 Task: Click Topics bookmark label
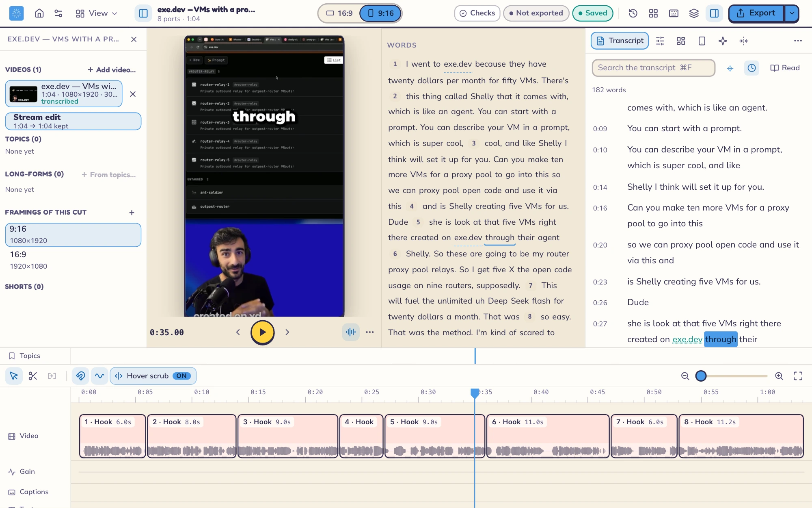click(24, 356)
